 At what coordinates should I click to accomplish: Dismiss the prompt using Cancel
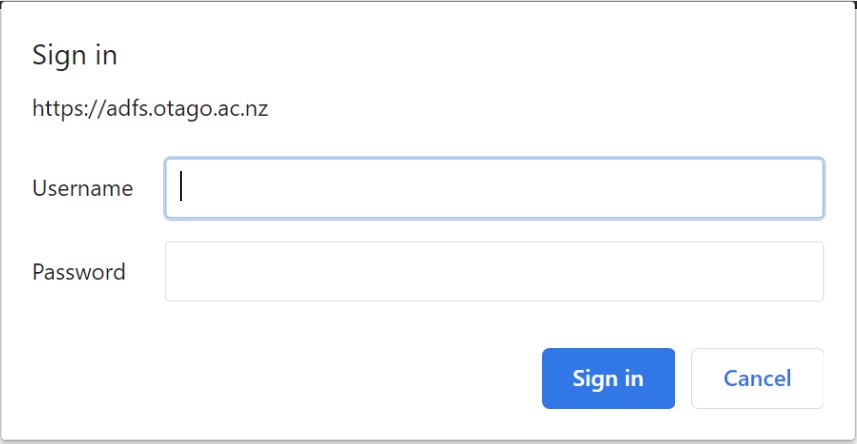pyautogui.click(x=757, y=378)
